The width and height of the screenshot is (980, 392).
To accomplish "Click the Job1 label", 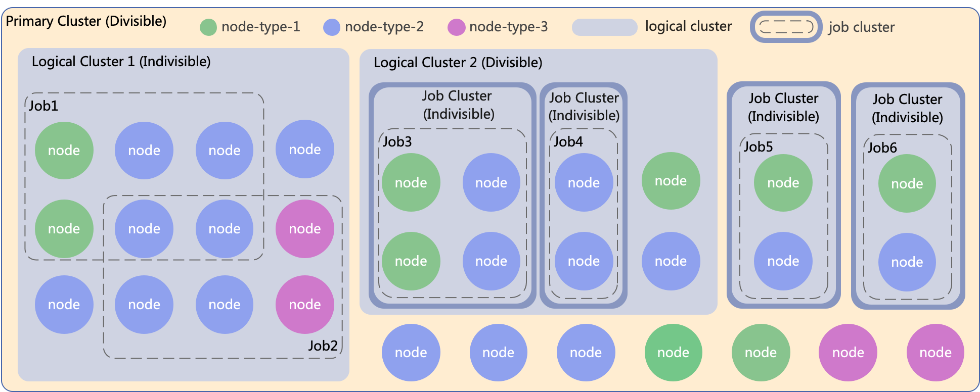I will (43, 106).
